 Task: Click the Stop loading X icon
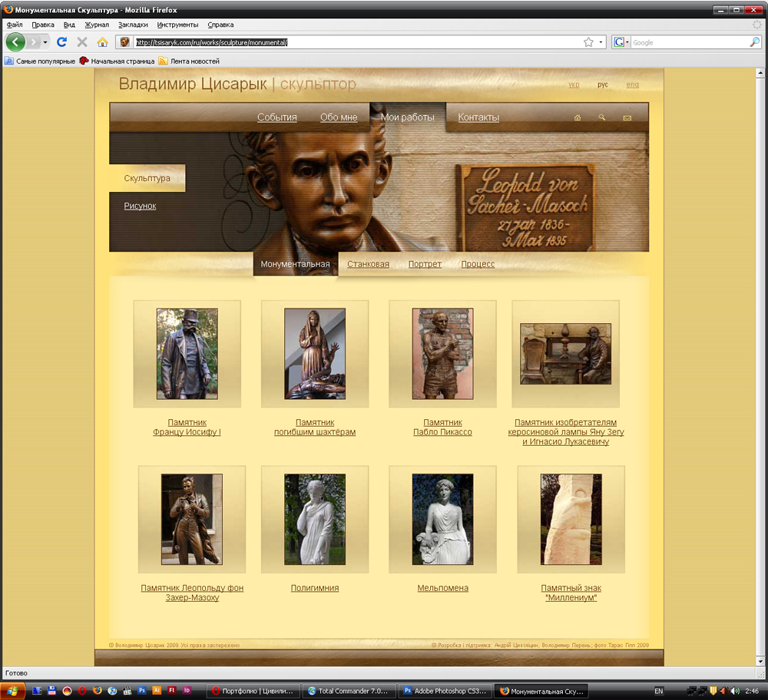82,42
